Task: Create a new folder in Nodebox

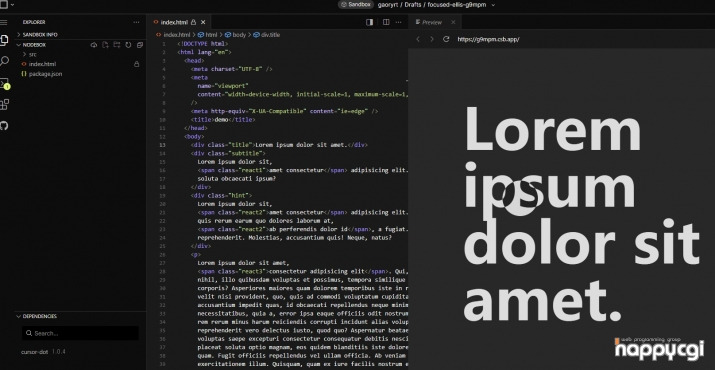Action: (117, 45)
